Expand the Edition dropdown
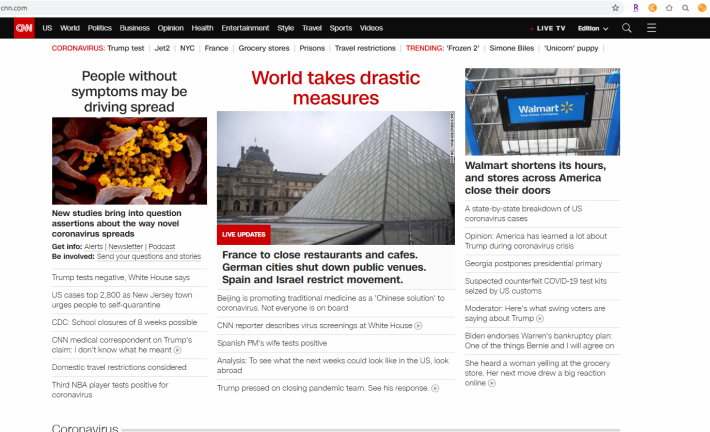710x432 pixels. pos(593,28)
